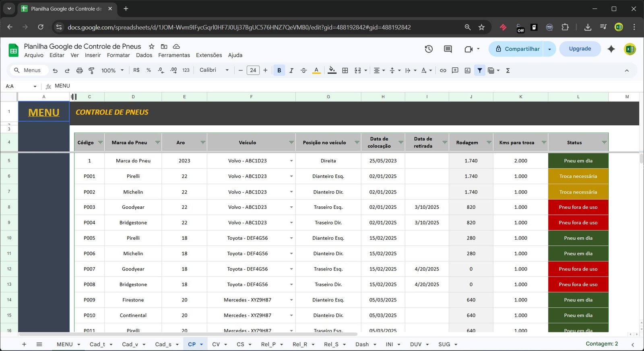Click the font size input field

[x=253, y=71]
